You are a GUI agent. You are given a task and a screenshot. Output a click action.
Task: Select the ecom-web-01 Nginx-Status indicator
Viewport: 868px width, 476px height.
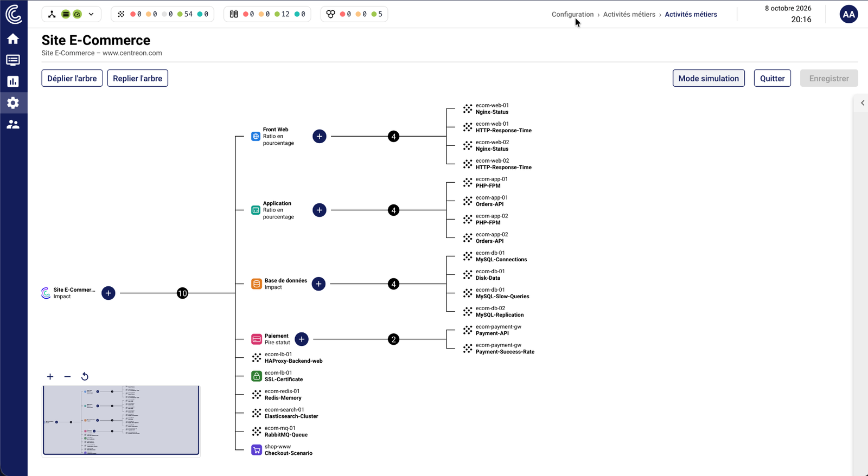pos(486,109)
